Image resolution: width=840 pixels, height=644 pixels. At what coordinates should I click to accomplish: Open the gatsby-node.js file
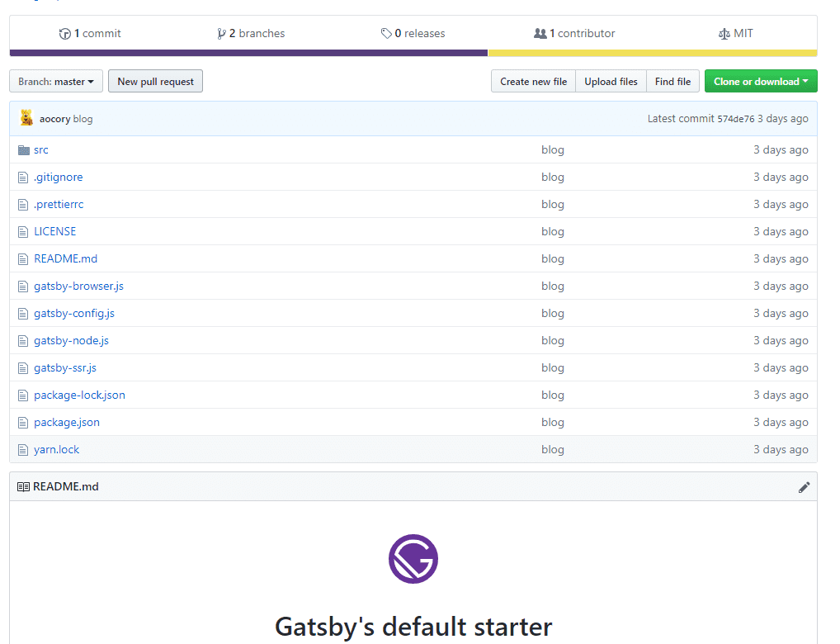[71, 341]
